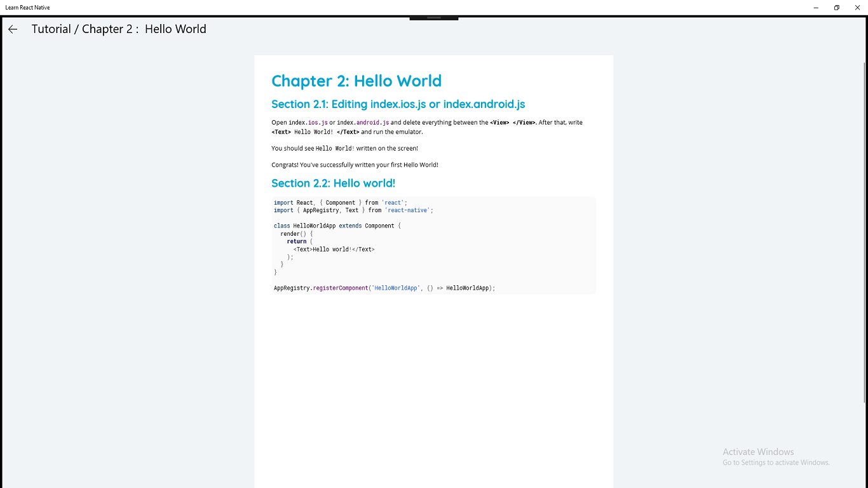
Task: Click code line importing AppRegistry from 'react-native'
Action: [x=353, y=210]
